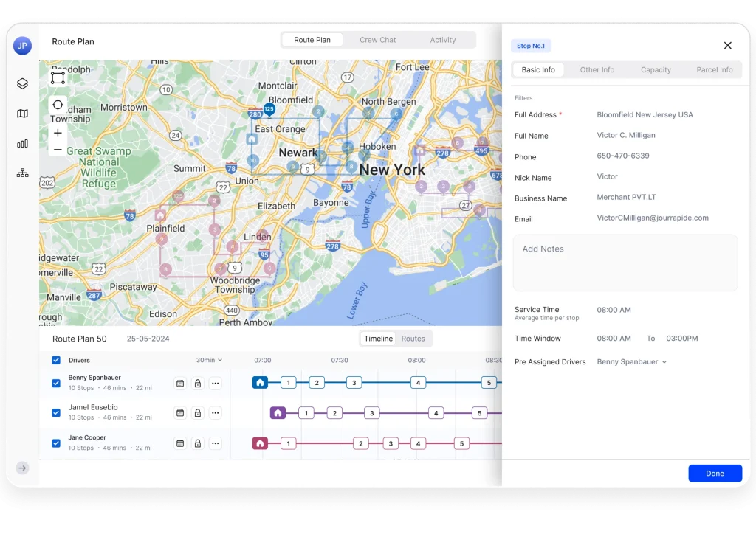This screenshot has height=551, width=756.
Task: Open schedule icon for Jane Cooper
Action: (x=180, y=443)
